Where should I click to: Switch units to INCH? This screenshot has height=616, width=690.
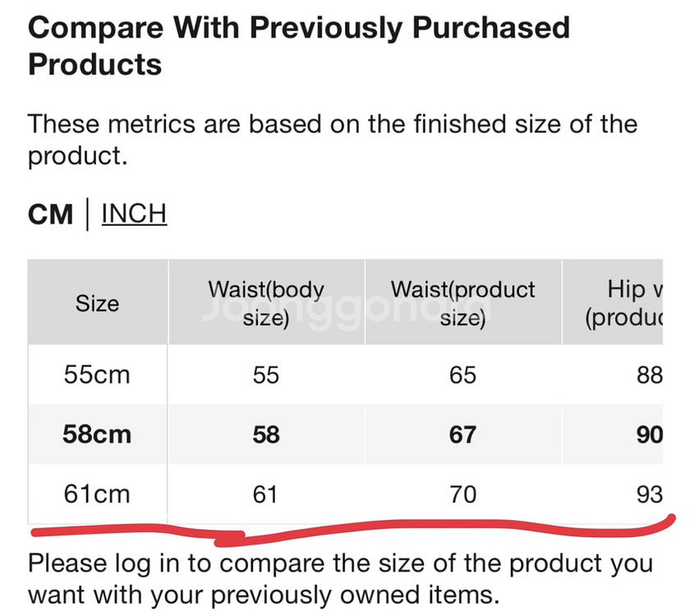point(134,214)
